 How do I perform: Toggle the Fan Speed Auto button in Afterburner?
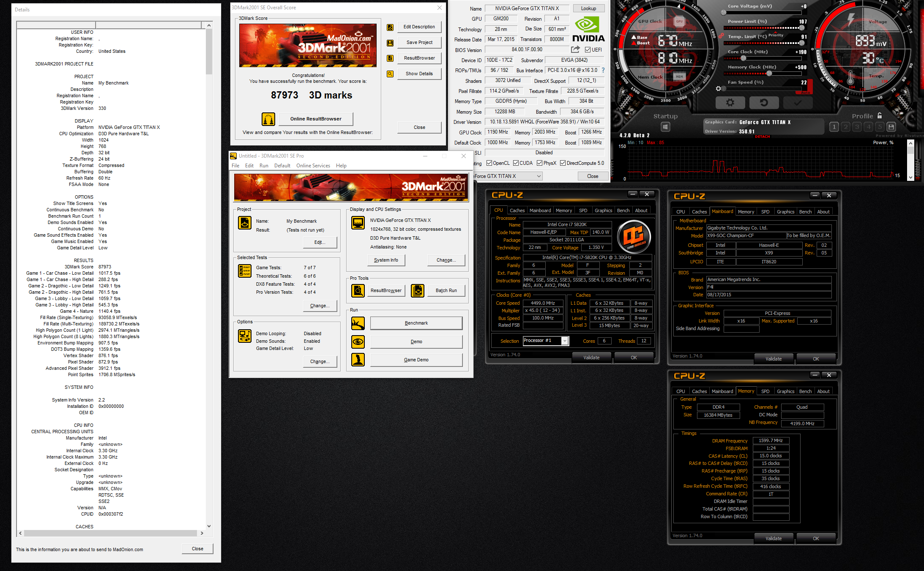pos(805,93)
